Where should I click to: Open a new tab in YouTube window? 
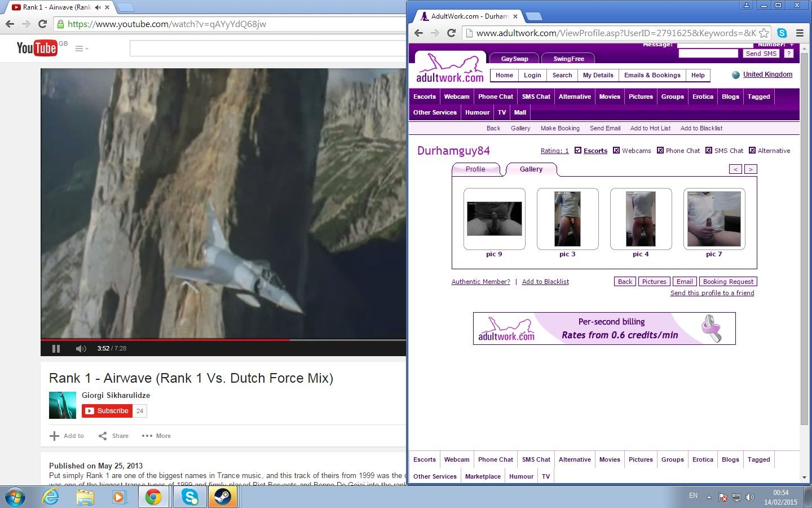pyautogui.click(x=125, y=7)
